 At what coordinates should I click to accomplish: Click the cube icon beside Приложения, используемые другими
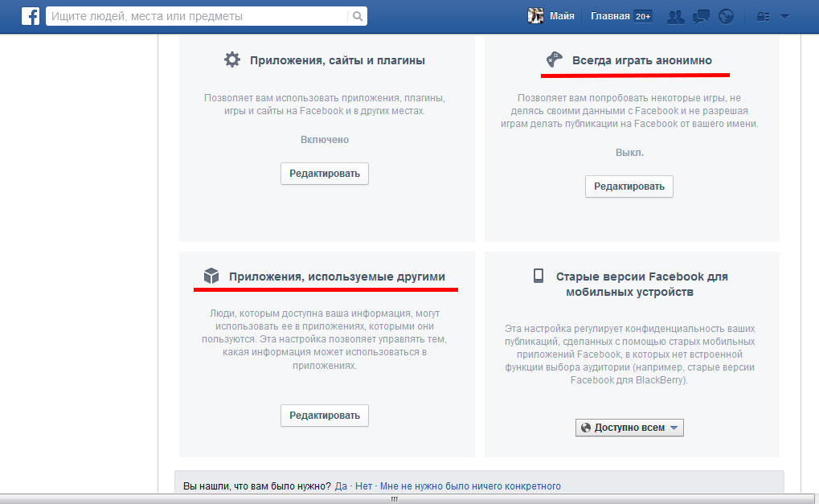pos(211,277)
